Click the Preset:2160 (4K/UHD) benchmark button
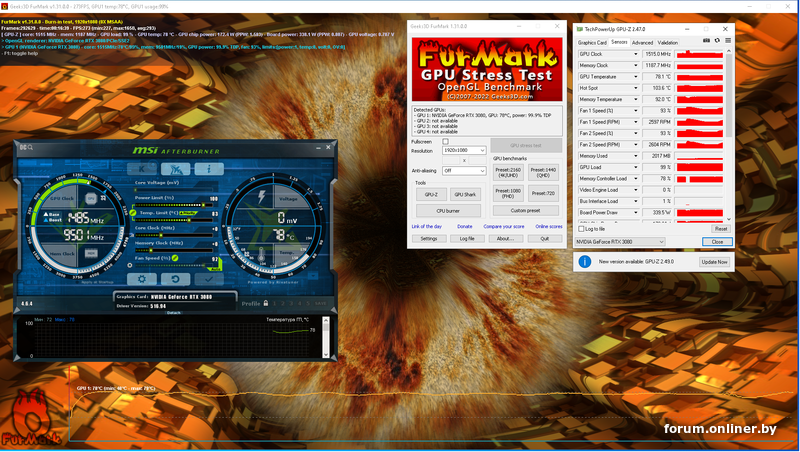Viewport: 800px width, 452px height. pos(508,172)
